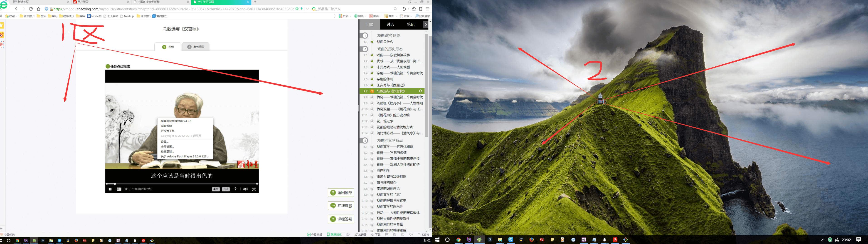Click 加速器 in status bar
Viewport: 868px width, 244px height.
[360, 234]
